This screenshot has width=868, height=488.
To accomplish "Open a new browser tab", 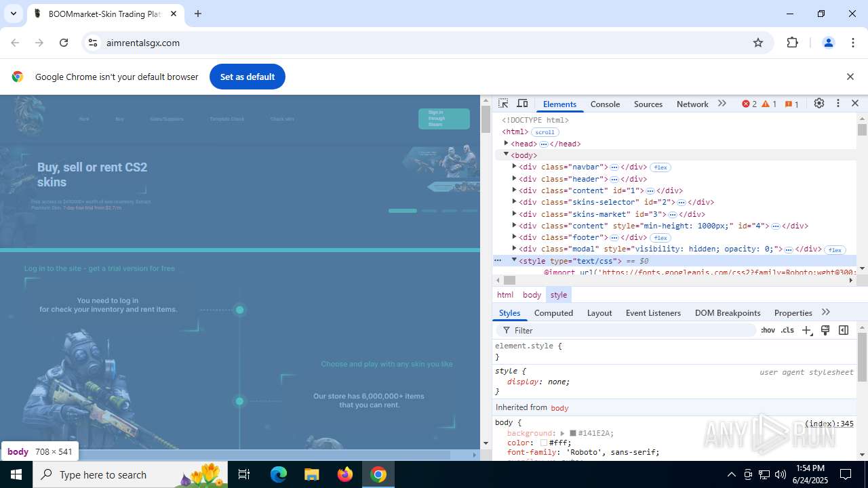I will (198, 14).
